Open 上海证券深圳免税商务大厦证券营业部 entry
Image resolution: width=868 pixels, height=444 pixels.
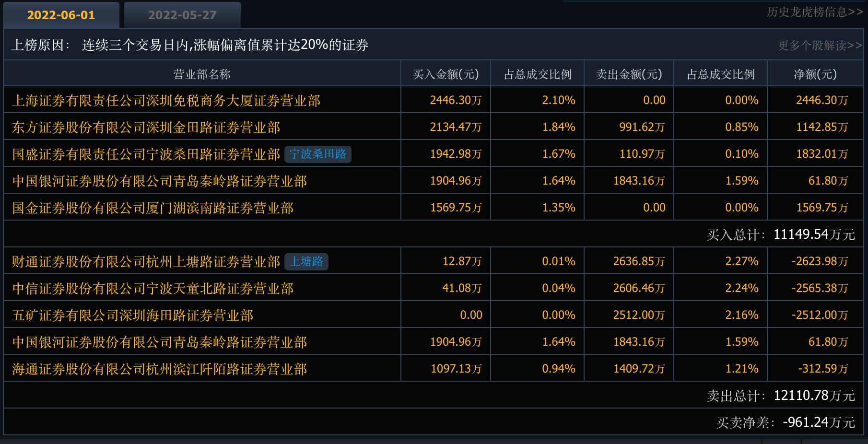[x=166, y=101]
